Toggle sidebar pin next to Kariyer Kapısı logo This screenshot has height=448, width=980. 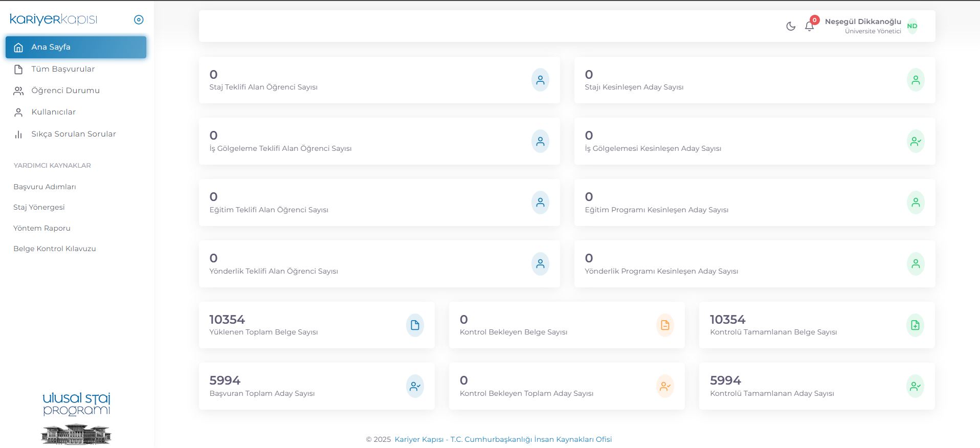pyautogui.click(x=139, y=20)
